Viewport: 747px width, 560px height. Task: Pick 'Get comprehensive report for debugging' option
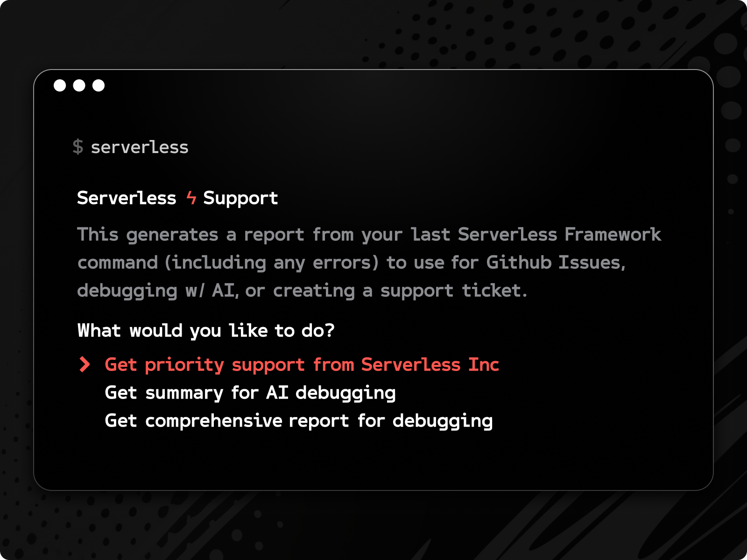[299, 421]
